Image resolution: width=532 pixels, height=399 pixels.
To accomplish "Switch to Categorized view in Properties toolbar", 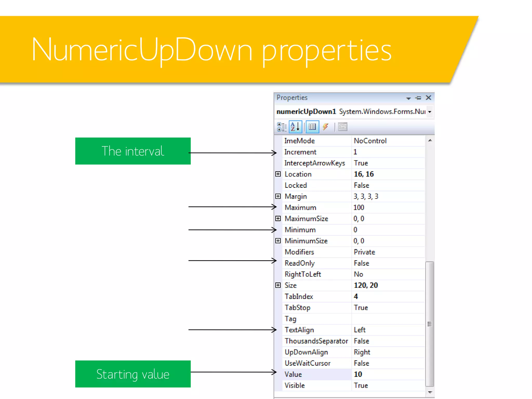I will point(282,127).
